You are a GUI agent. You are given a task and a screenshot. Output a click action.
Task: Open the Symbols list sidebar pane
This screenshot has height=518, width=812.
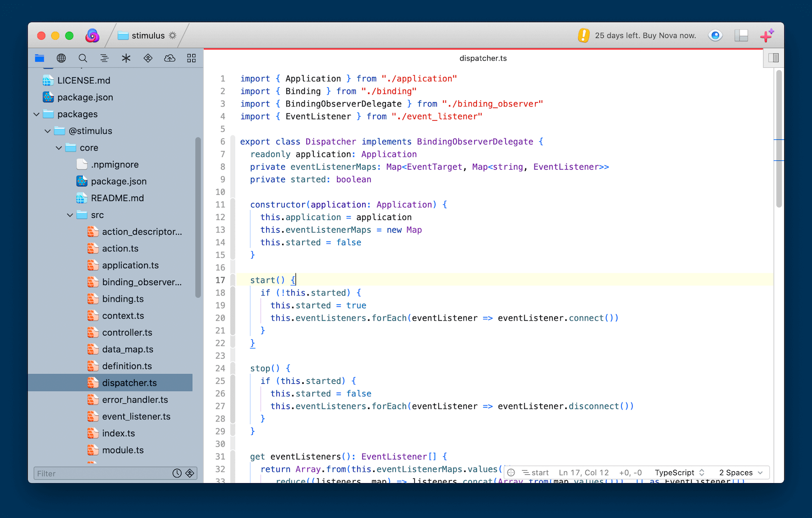click(x=104, y=58)
